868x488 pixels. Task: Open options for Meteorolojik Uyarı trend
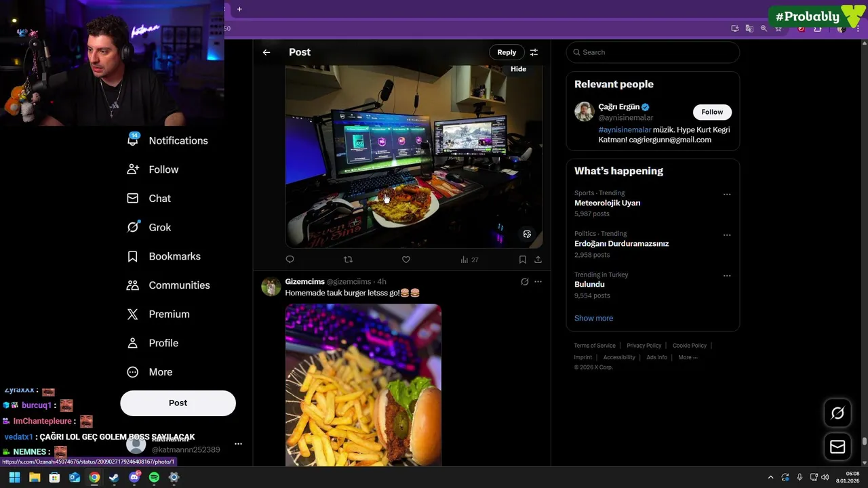[x=727, y=195]
